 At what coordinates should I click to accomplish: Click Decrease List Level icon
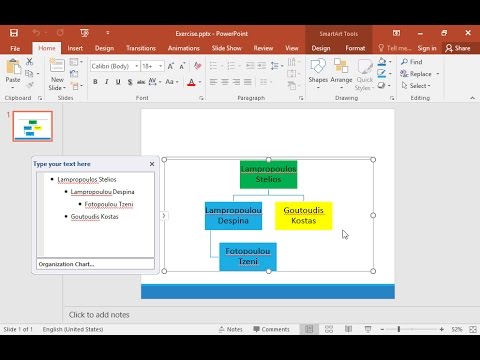click(250, 66)
